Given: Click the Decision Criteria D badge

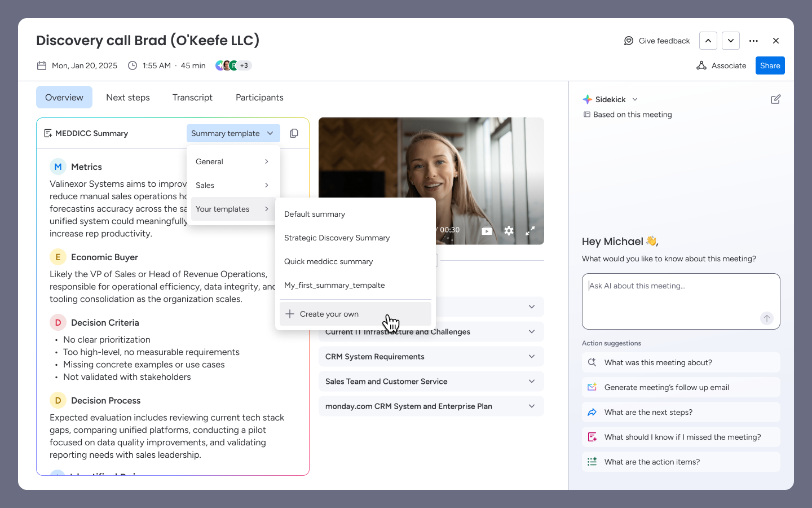Looking at the screenshot, I should (58, 322).
